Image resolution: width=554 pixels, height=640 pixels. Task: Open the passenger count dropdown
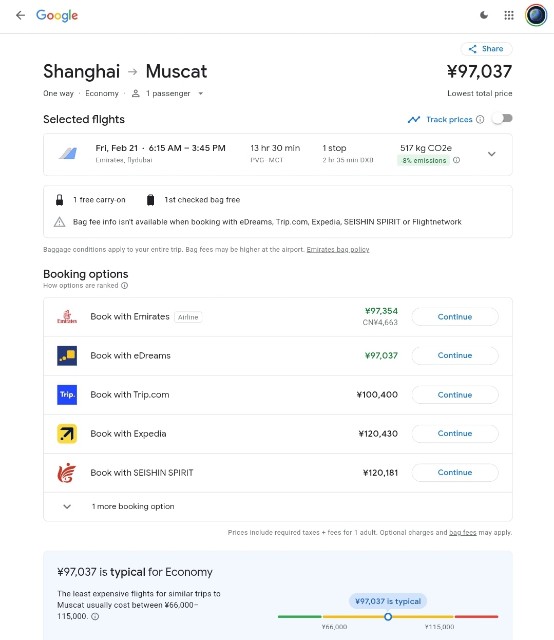(200, 93)
